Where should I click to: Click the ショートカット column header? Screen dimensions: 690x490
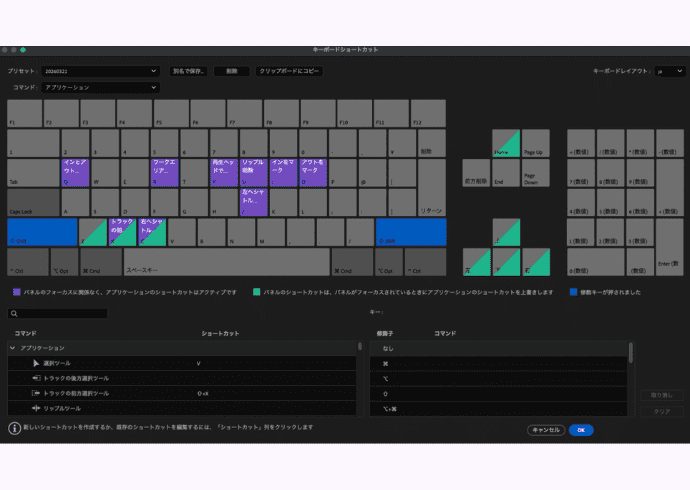[x=220, y=332]
